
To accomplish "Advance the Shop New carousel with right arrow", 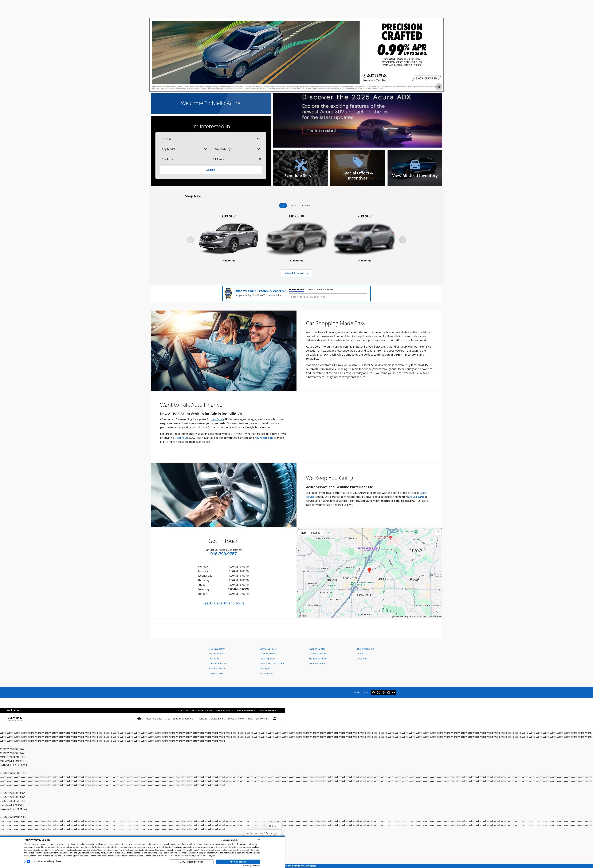I will coord(402,240).
